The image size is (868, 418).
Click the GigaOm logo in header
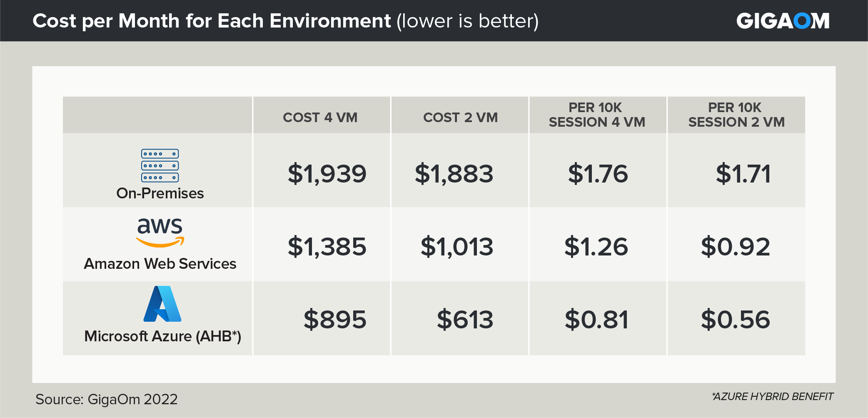coord(783,21)
